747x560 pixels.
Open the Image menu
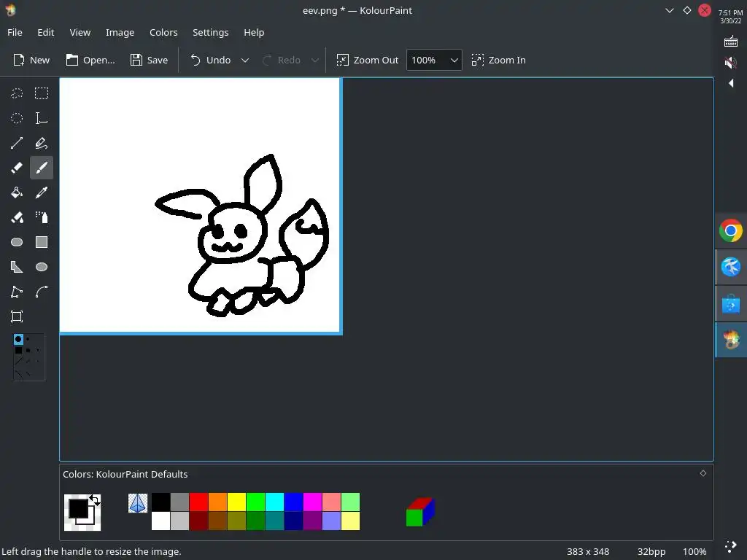(x=120, y=32)
